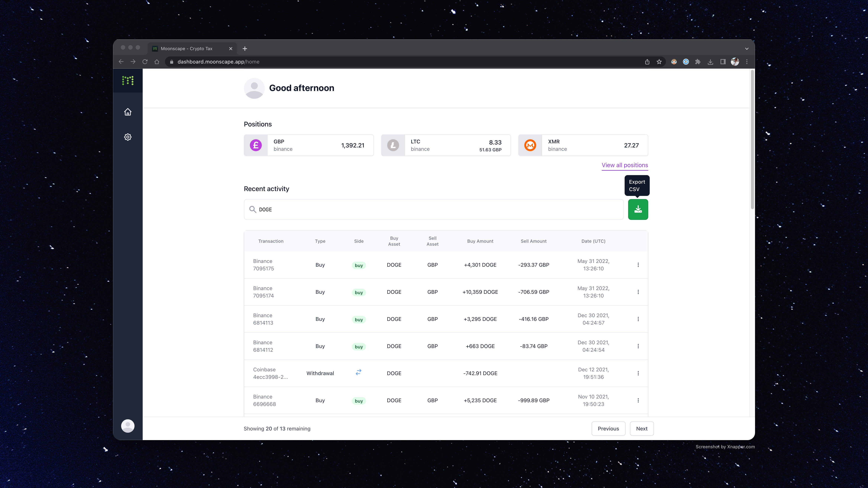
Task: Click the profile avatar beside Good afternoon
Action: (x=254, y=88)
